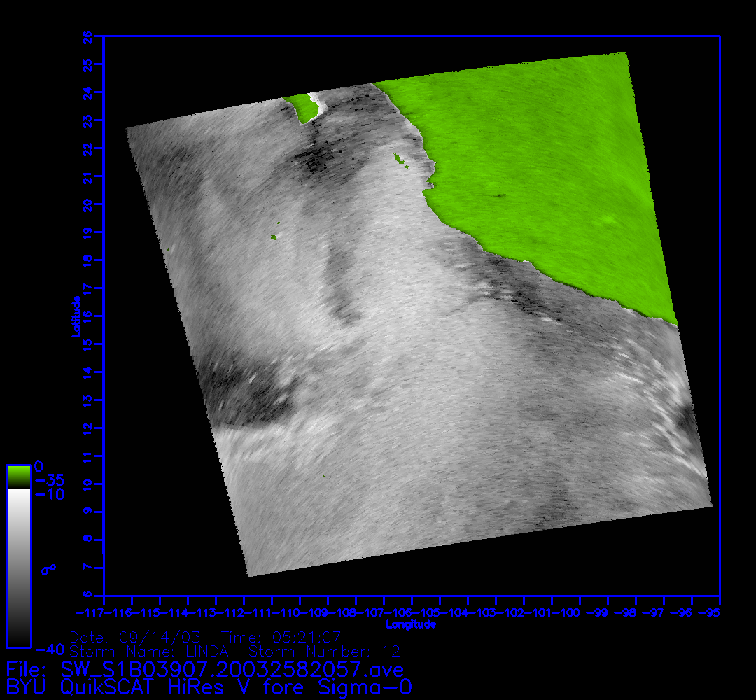Select the file name SW_S1B03907.20032582057.ave
This screenshot has width=756, height=700.
click(x=223, y=667)
